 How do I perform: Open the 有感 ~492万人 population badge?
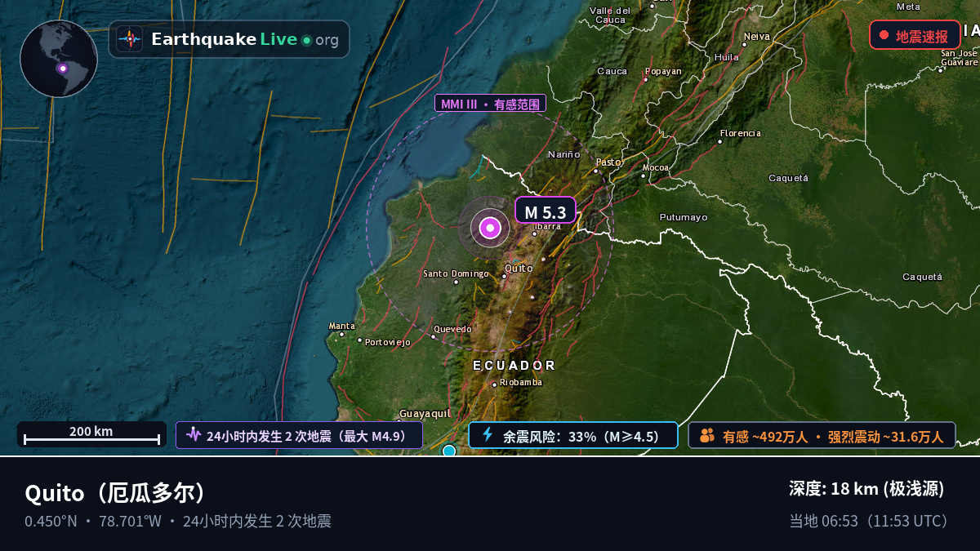point(822,435)
